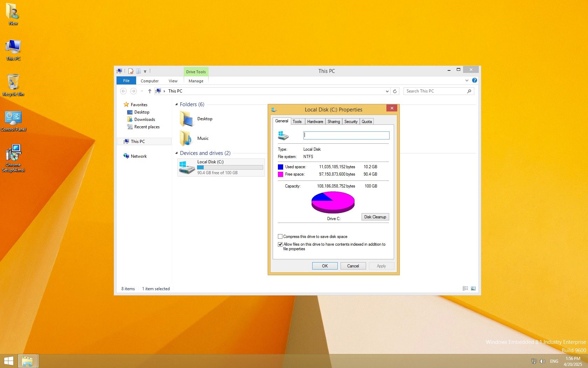Open the recent locations dropdown beside navigation arrows

tap(142, 91)
